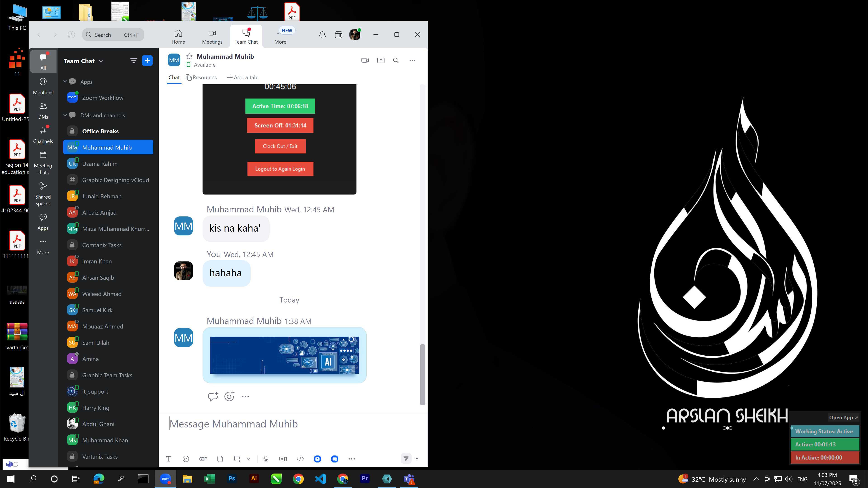Open Graphic Designing vCloud channel

click(x=108, y=180)
